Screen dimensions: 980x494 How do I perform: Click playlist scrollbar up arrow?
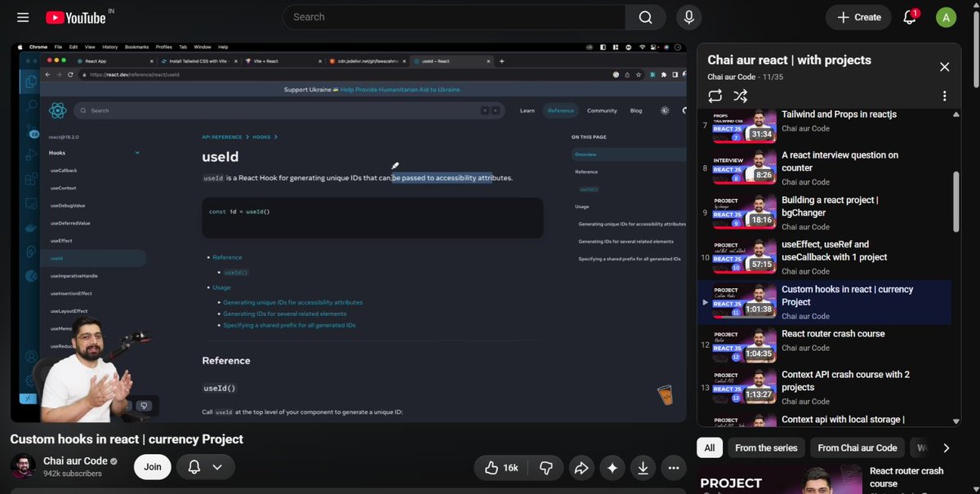(x=956, y=114)
